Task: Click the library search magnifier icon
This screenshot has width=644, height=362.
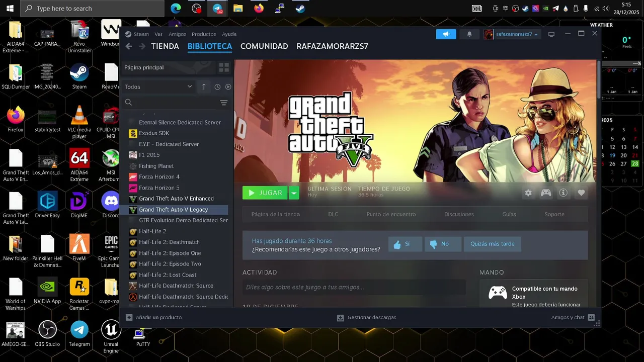Action: (128, 103)
